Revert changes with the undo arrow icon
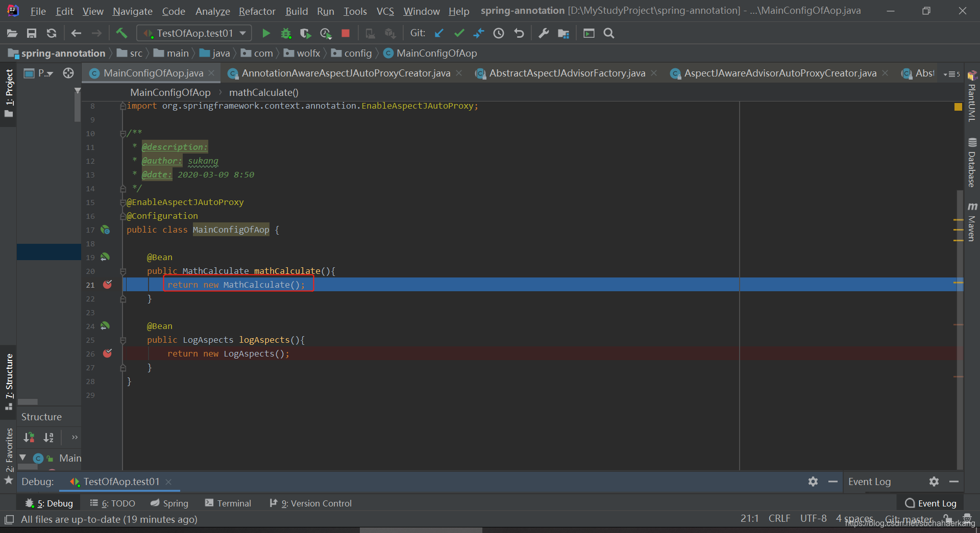980x533 pixels. 519,34
